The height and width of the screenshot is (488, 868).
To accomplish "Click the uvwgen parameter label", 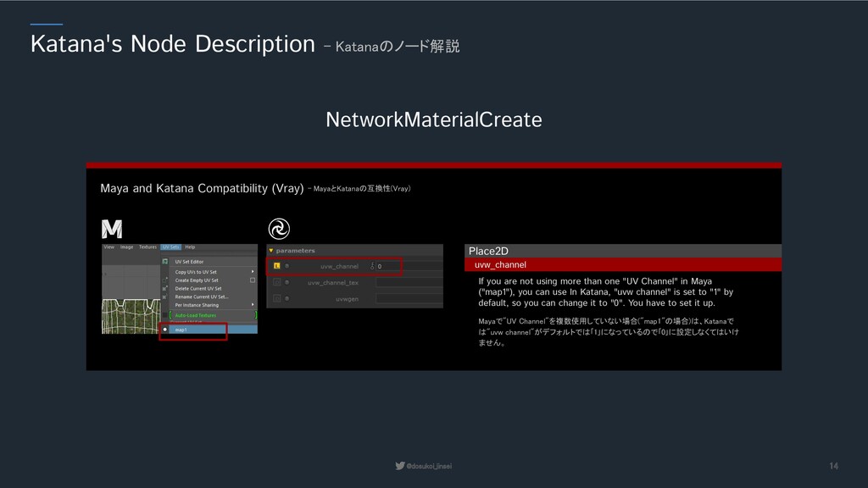I will click(347, 299).
